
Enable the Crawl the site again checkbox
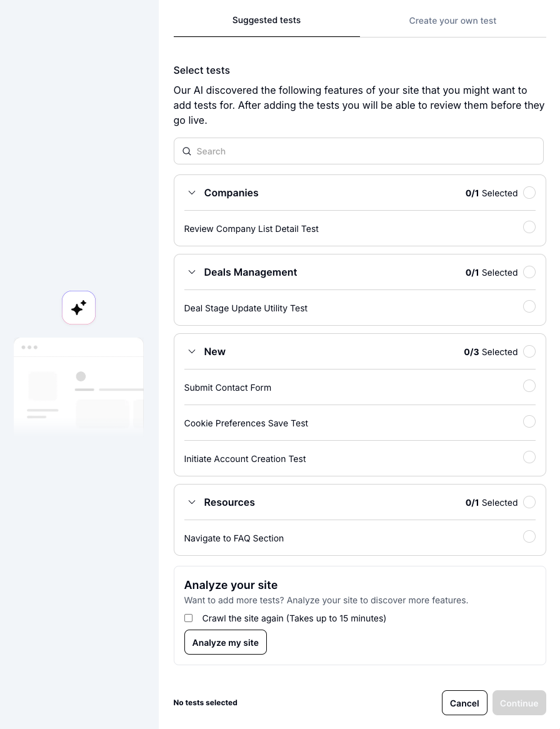tap(188, 618)
